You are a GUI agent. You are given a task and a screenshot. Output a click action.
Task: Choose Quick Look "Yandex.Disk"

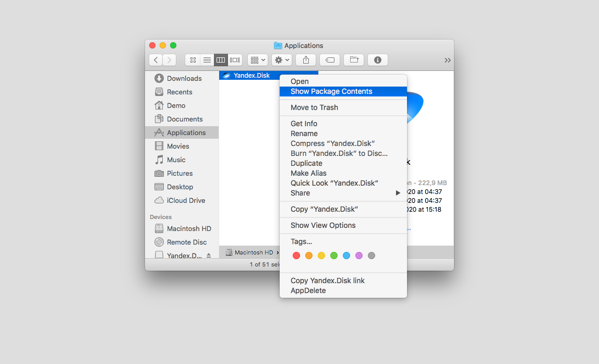point(343,184)
